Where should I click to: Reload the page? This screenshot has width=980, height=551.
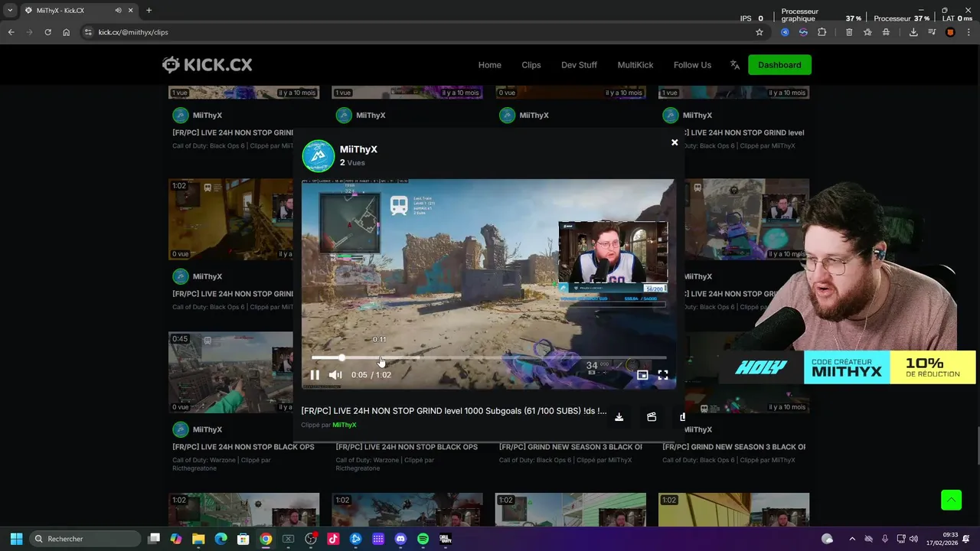pyautogui.click(x=47, y=32)
